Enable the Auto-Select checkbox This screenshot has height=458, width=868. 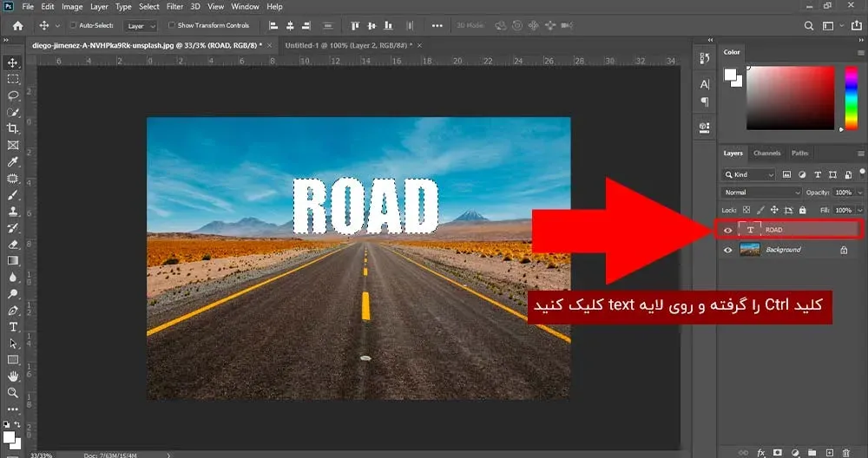[73, 25]
